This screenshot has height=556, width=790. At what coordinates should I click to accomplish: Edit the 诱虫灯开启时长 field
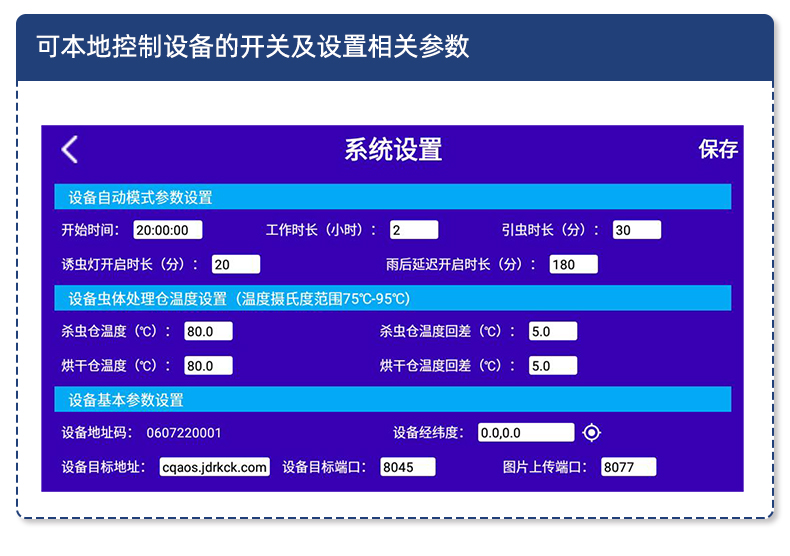[235, 264]
